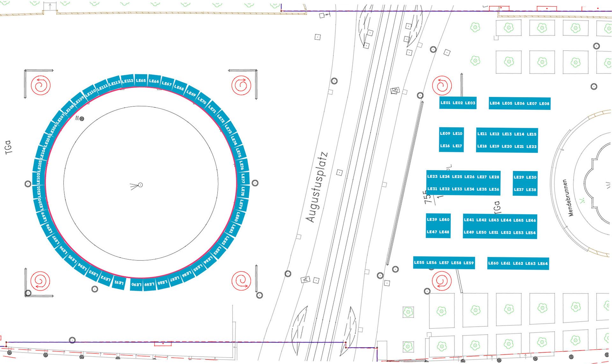The image size is (612, 364).
Task: Click the red spiral icon nearest booth LE96
Action: pos(40,281)
